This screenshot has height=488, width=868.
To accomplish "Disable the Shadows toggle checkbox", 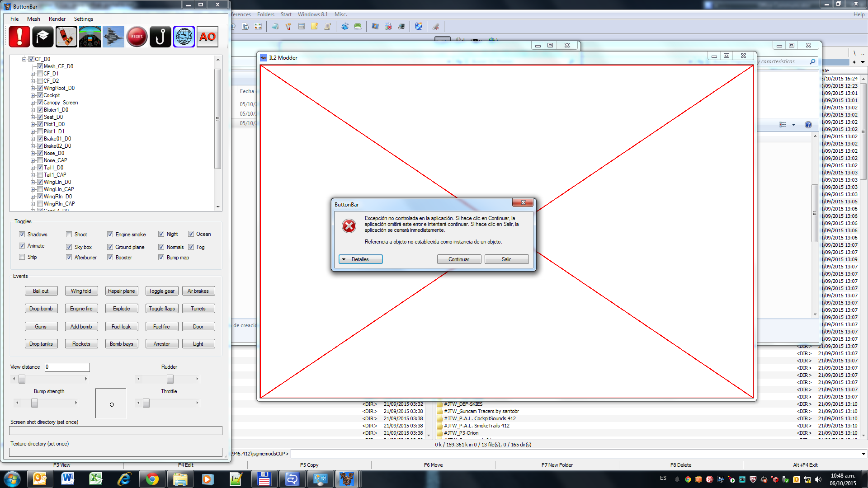I will (22, 234).
